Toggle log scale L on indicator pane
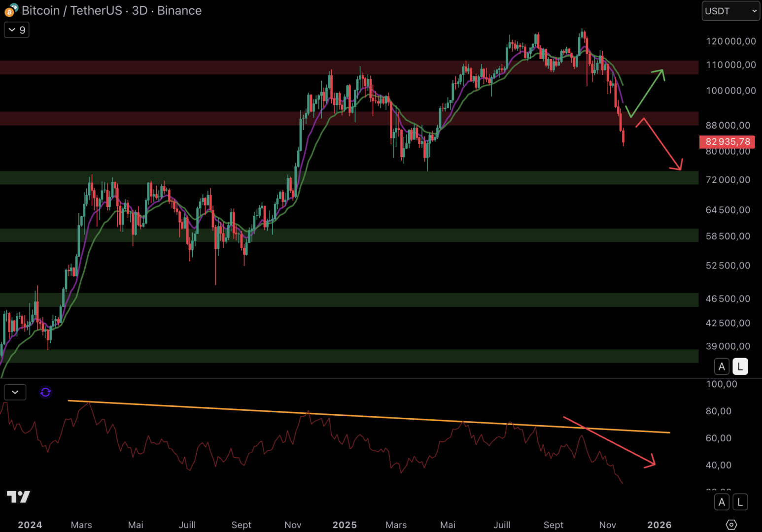 (x=740, y=502)
